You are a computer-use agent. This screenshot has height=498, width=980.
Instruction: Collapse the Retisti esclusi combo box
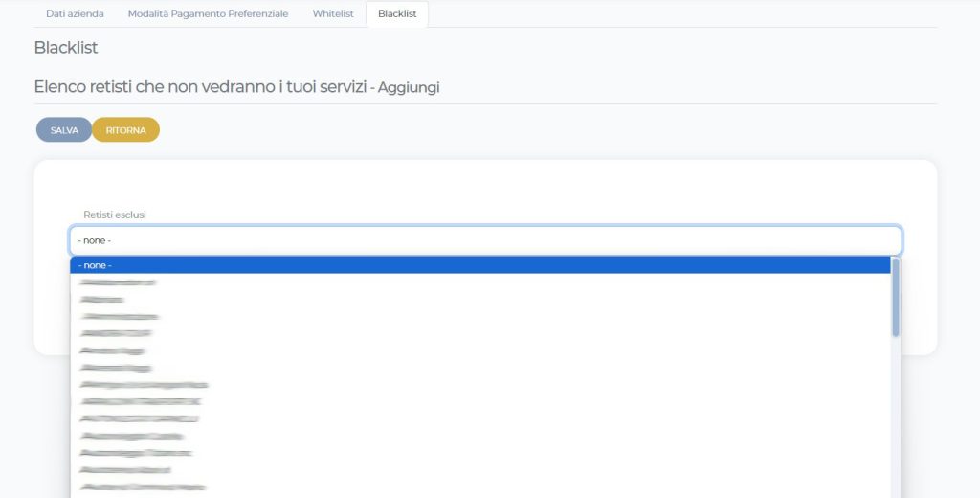(x=485, y=240)
